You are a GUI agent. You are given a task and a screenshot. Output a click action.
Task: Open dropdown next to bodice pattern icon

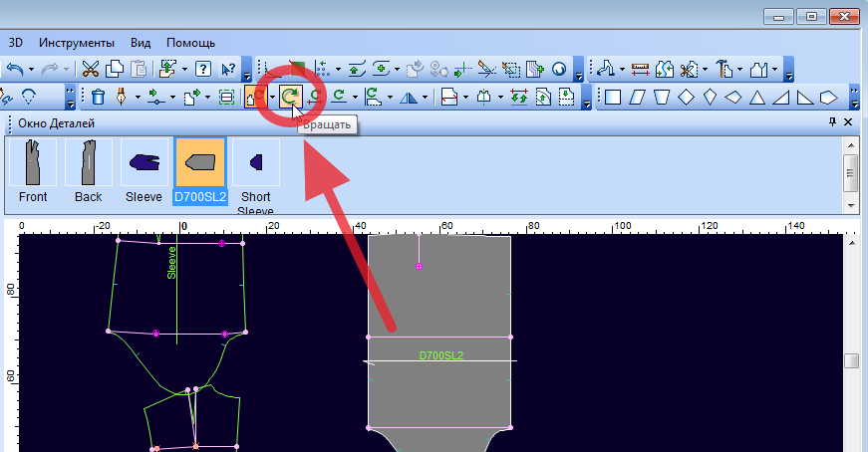[774, 70]
